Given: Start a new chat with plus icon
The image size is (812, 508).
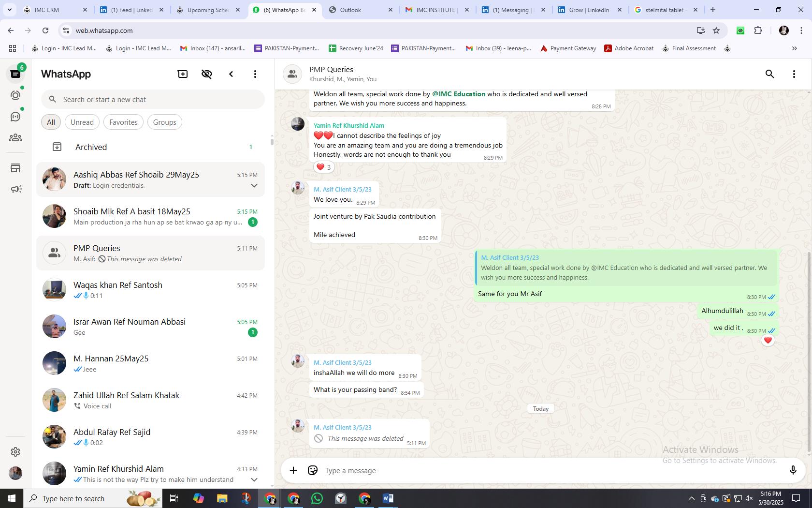Looking at the screenshot, I should 183,74.
